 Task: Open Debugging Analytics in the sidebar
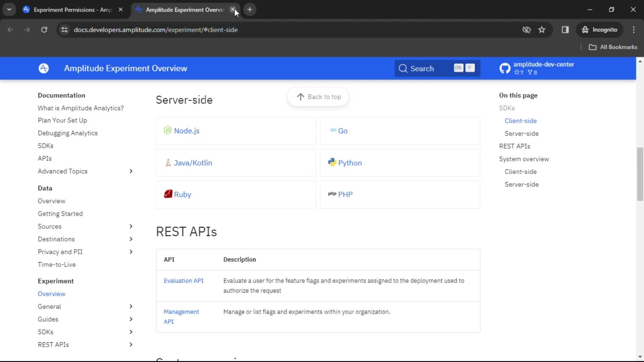click(x=68, y=133)
